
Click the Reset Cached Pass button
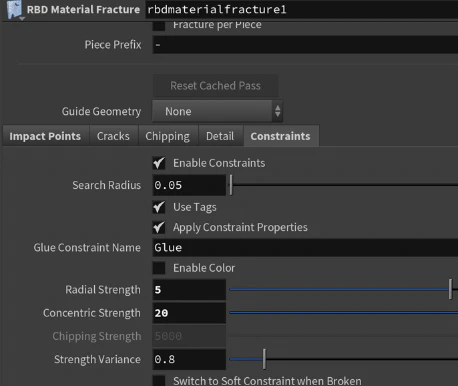[x=215, y=86]
